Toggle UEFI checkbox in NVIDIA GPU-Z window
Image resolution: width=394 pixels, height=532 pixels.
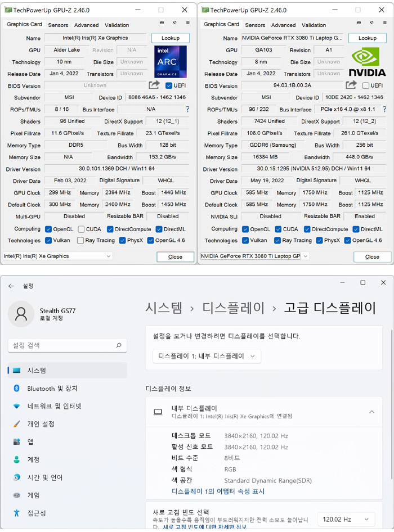(x=366, y=85)
